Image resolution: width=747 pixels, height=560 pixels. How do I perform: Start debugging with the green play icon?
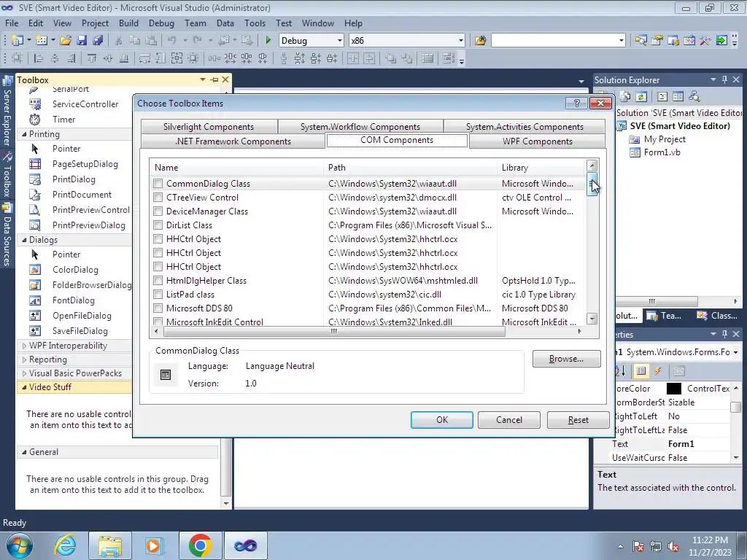pos(268,41)
